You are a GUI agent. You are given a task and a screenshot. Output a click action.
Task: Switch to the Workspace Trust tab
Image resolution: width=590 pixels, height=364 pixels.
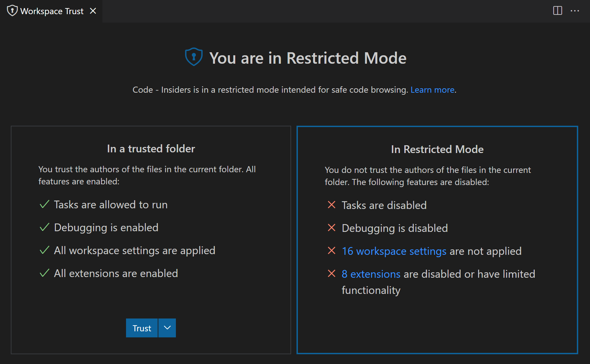[47, 10]
